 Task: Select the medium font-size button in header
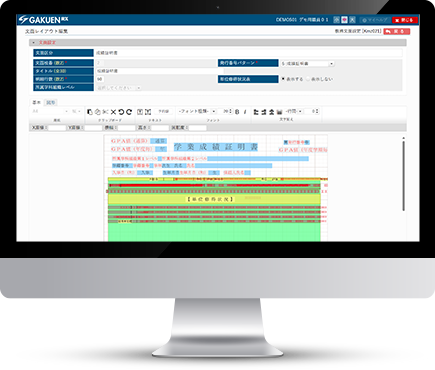point(344,20)
